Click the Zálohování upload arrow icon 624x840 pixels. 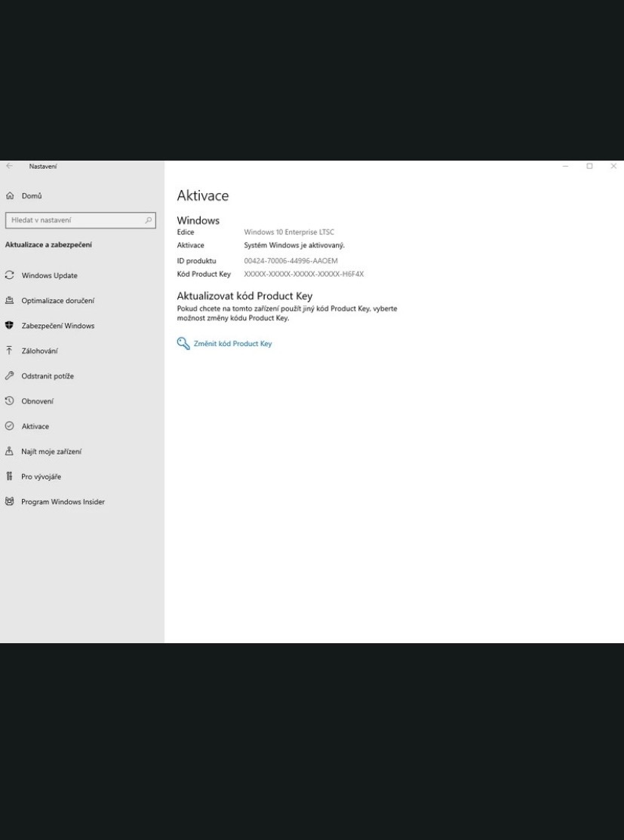coord(10,351)
